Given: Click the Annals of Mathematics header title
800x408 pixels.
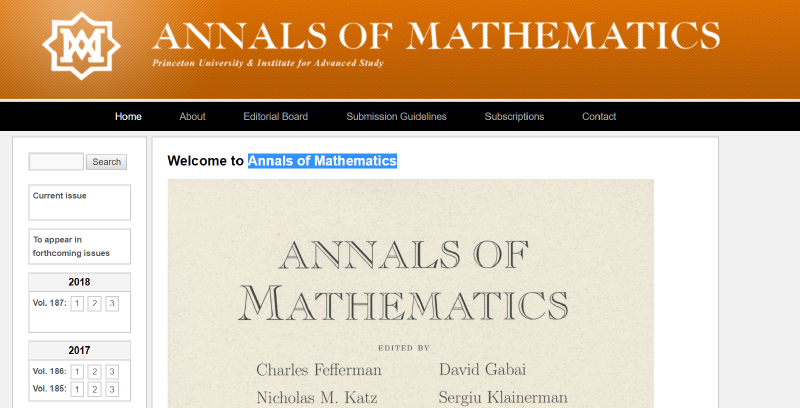Looking at the screenshot, I should pyautogui.click(x=436, y=37).
